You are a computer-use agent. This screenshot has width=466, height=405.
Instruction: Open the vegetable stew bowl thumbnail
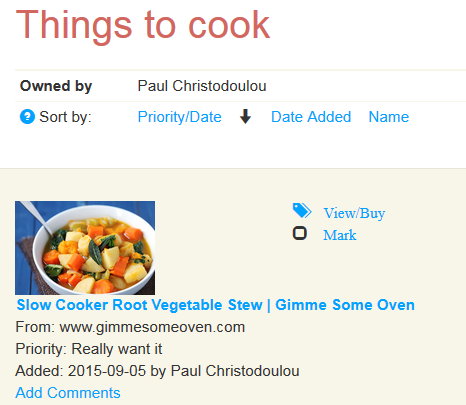85,248
